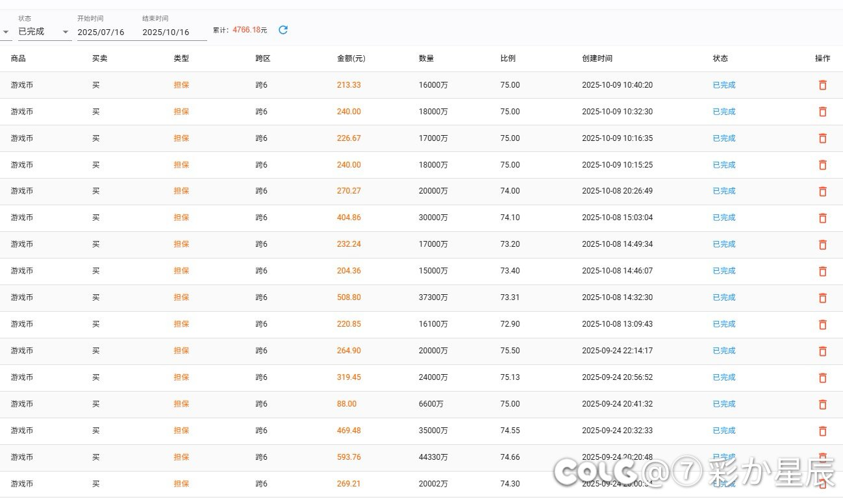Remove the 469.48 yuan order

(822, 431)
